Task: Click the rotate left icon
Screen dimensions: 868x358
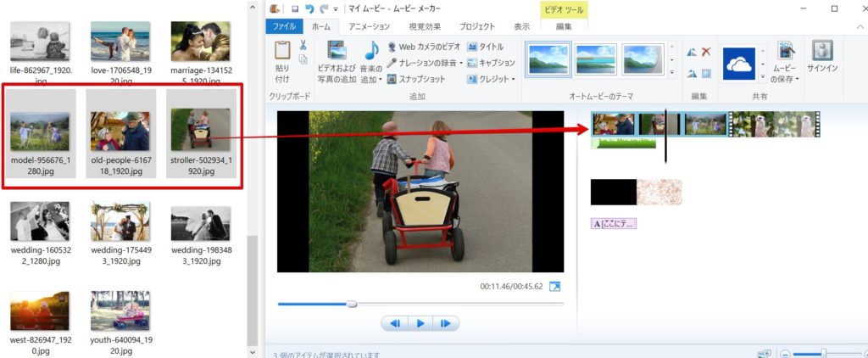Action: (692, 52)
